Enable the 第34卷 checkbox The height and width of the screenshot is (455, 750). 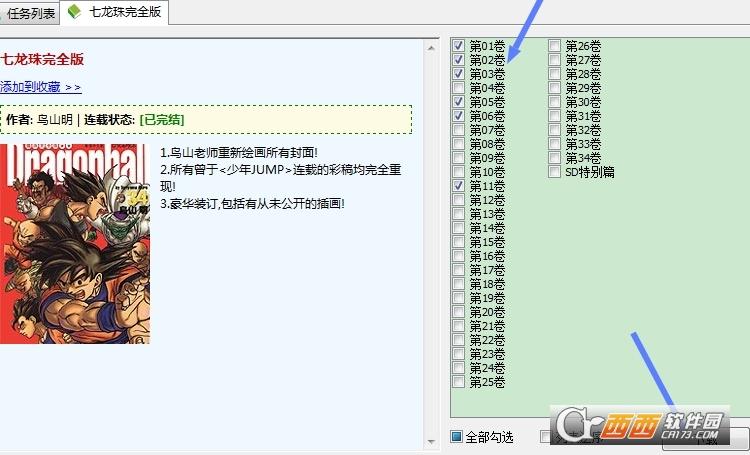(x=554, y=157)
